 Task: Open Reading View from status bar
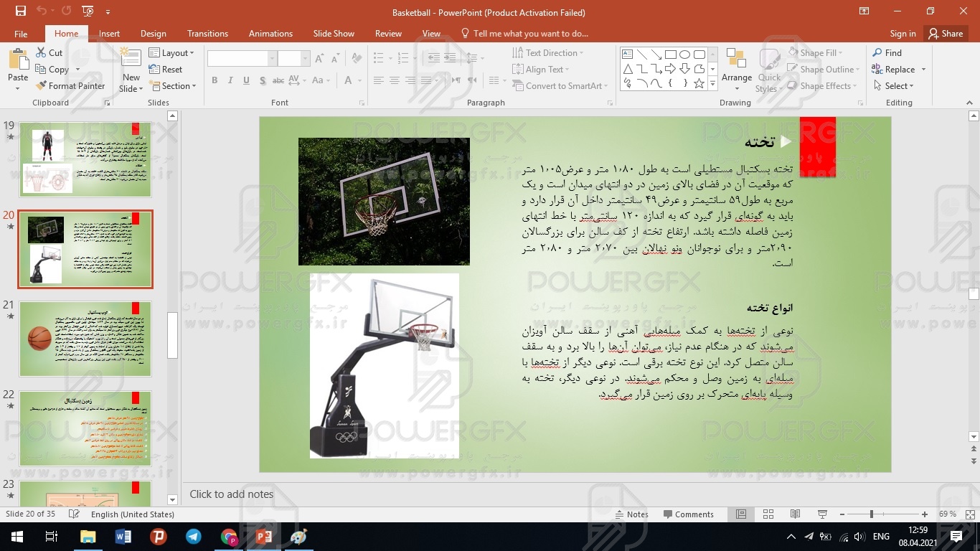point(795,514)
